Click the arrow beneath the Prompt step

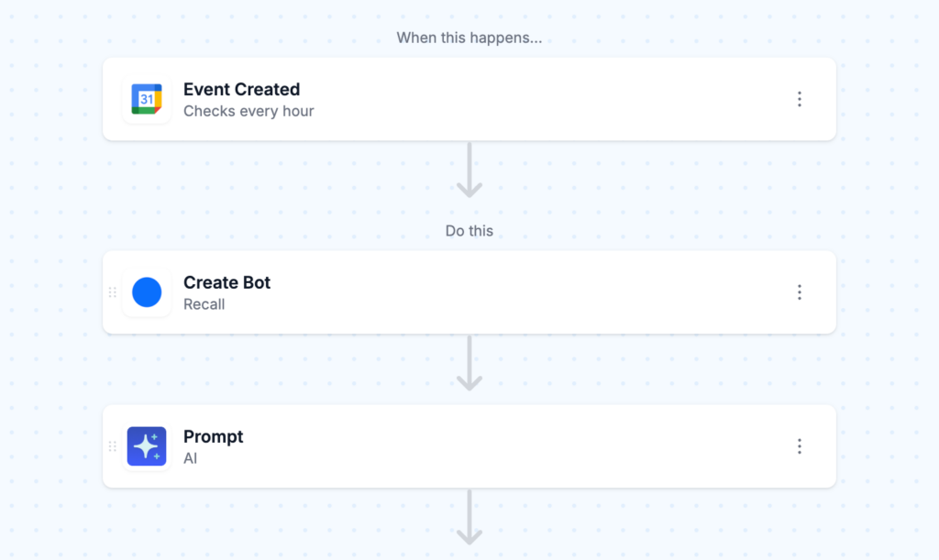pos(469,518)
